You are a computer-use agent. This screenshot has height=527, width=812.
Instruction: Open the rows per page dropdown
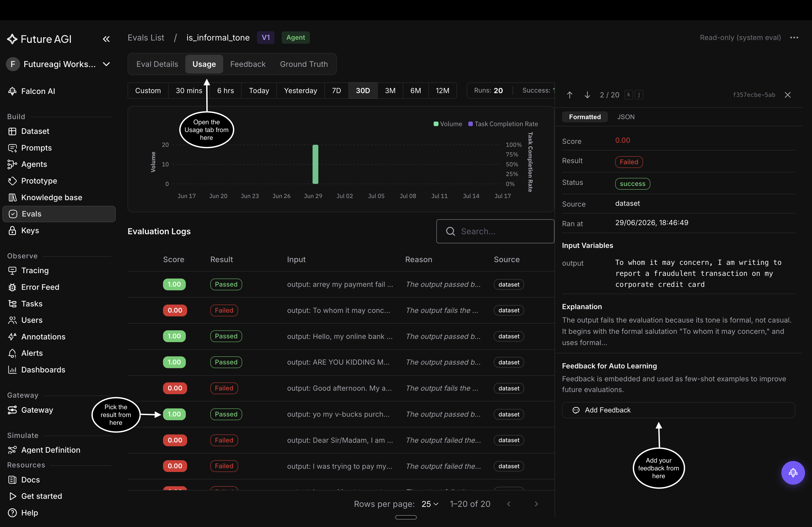pyautogui.click(x=430, y=504)
